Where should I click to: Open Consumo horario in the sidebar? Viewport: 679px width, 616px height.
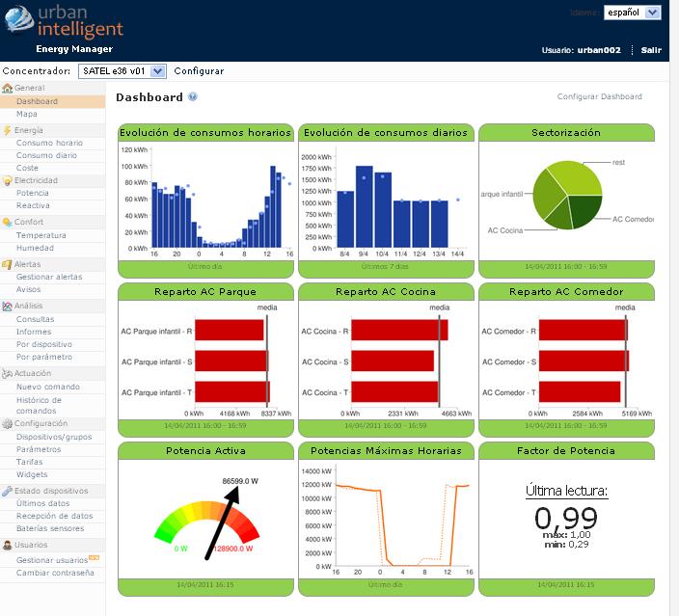pos(49,143)
